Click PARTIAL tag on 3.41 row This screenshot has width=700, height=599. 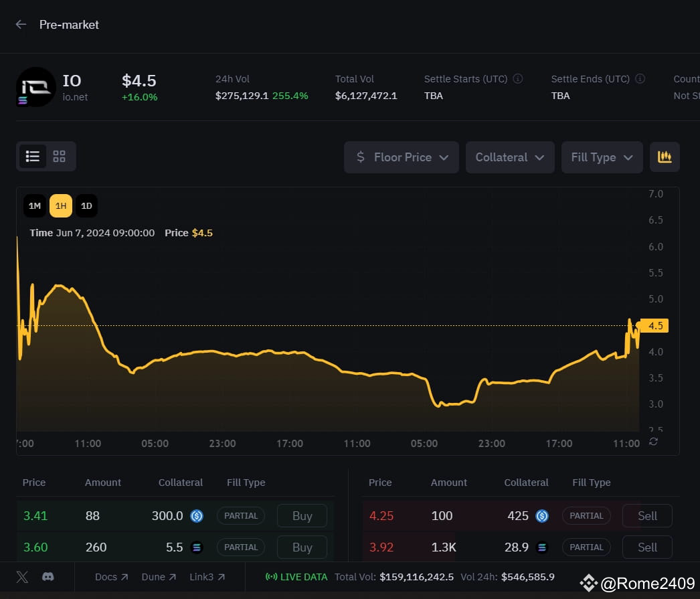point(241,516)
